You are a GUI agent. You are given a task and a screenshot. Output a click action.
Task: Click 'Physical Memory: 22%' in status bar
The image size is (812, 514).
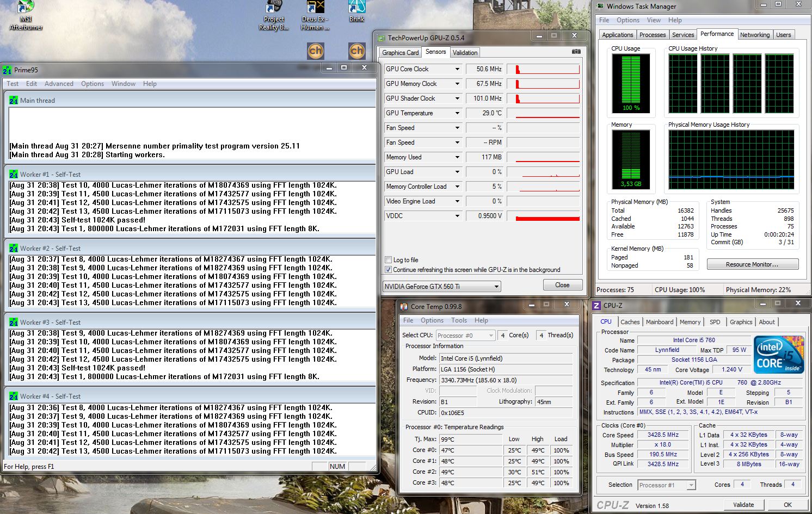pyautogui.click(x=758, y=290)
